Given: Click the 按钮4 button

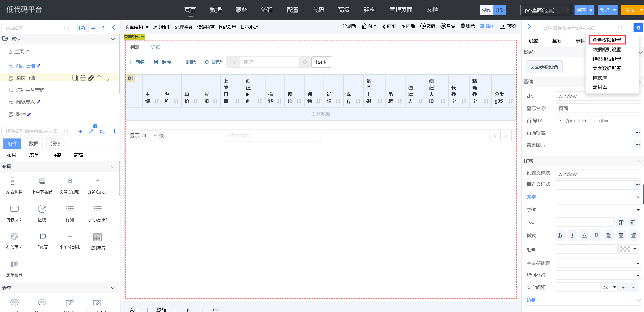Looking at the screenshot, I should 321,62.
